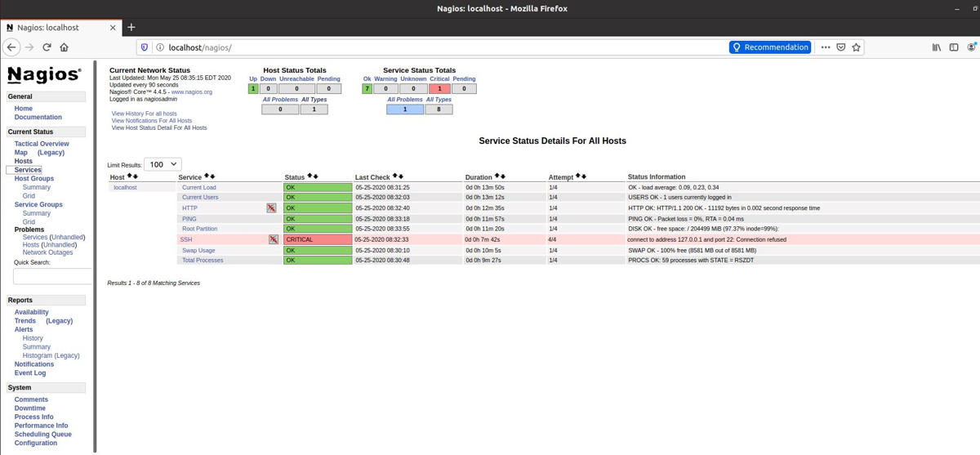
Task: Sort by Duration ascending arrow
Action: [497, 176]
